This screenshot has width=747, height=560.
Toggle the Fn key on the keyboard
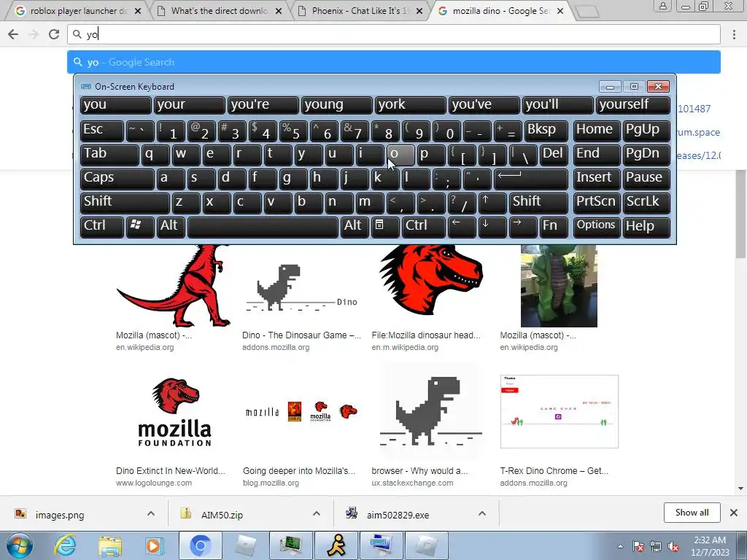[554, 227]
